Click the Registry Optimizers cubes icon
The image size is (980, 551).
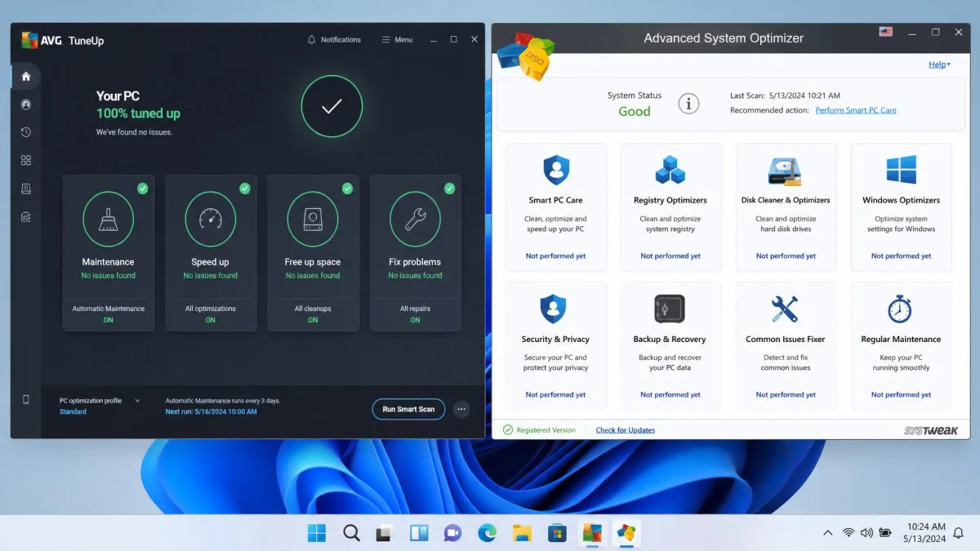670,171
